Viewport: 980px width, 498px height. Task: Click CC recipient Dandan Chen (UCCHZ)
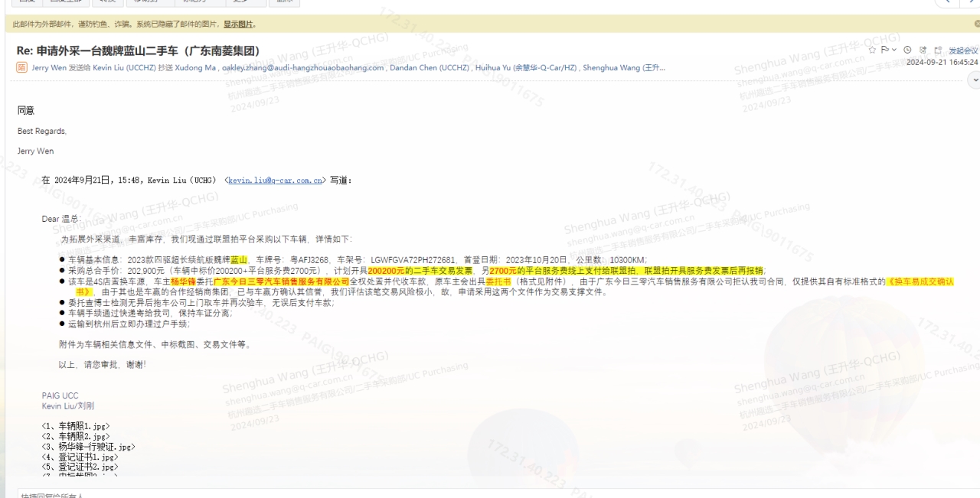[429, 67]
